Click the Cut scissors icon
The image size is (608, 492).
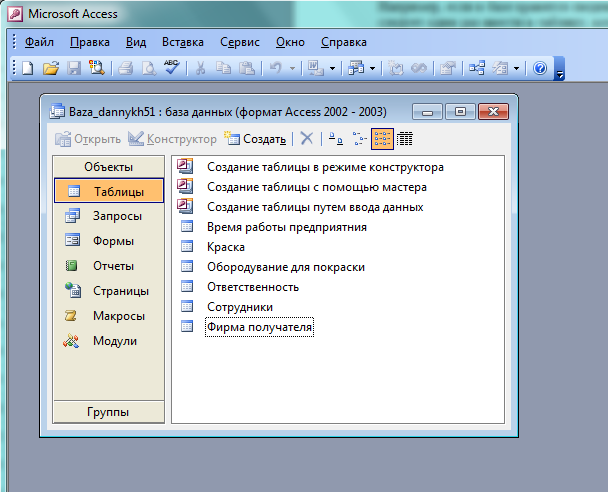point(200,68)
